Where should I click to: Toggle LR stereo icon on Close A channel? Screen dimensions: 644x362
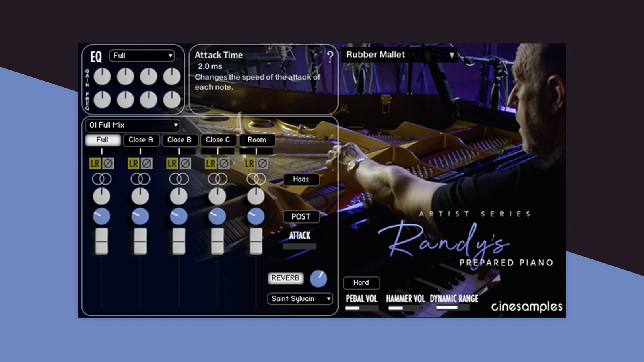(x=133, y=163)
